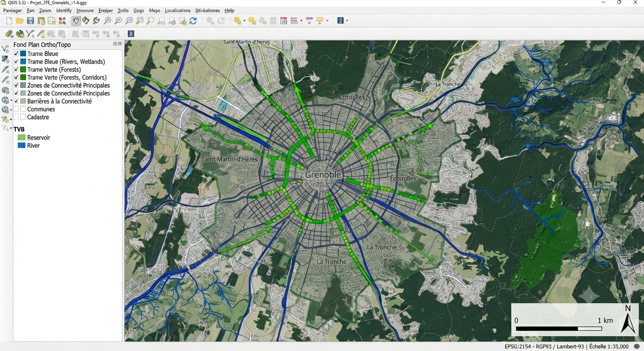Open dropdown arrow beside green-yellow branch icon

11,119
